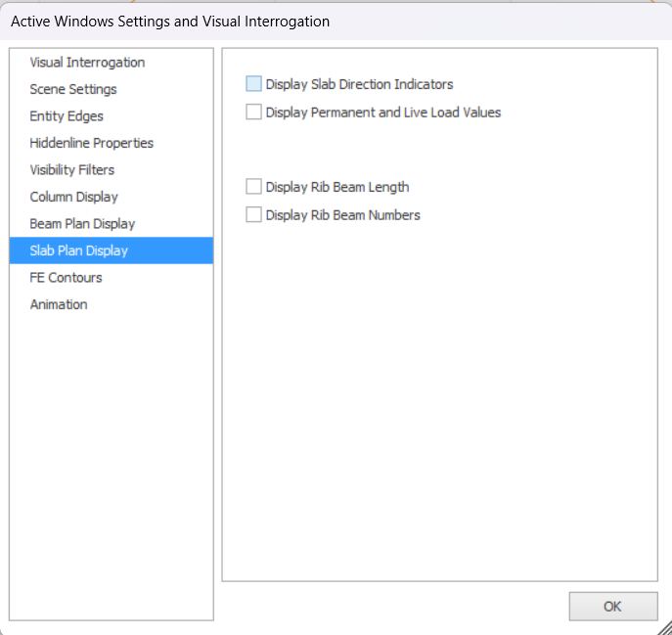This screenshot has width=672, height=635.
Task: Click the highlighted Slab Plan Display item
Action: click(78, 250)
